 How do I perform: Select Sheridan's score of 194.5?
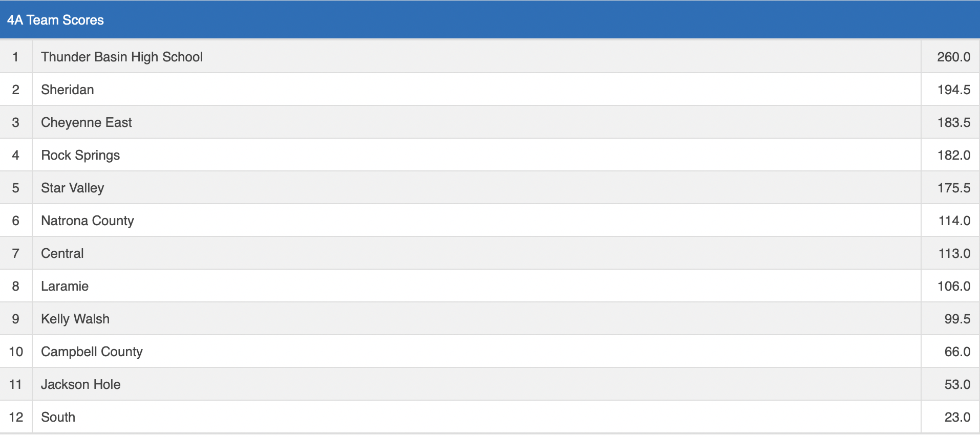click(953, 90)
